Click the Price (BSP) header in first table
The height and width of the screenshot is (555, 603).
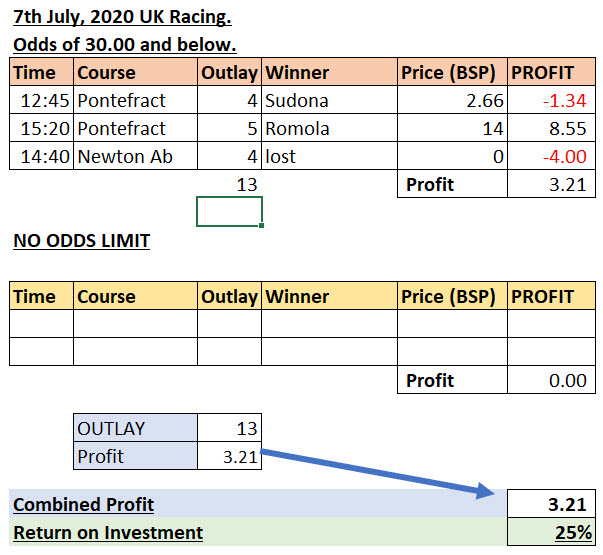[452, 73]
